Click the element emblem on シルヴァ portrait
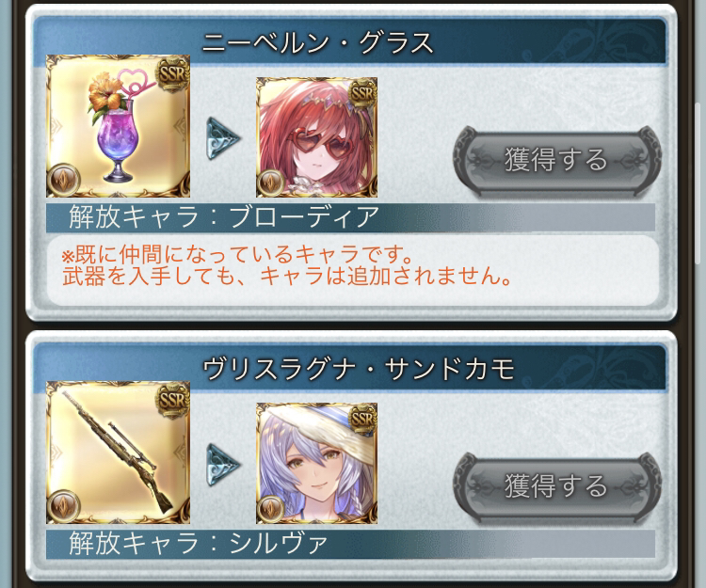The height and width of the screenshot is (588, 706). 271,509
